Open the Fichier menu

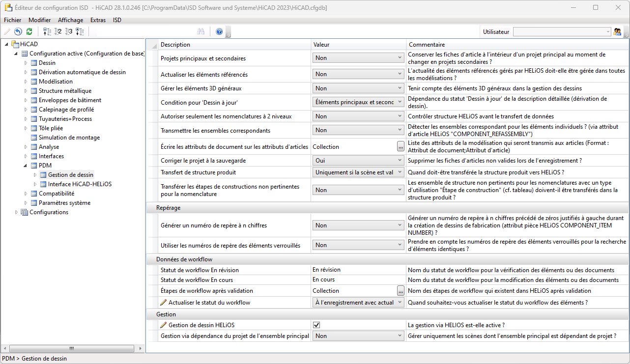tap(13, 20)
